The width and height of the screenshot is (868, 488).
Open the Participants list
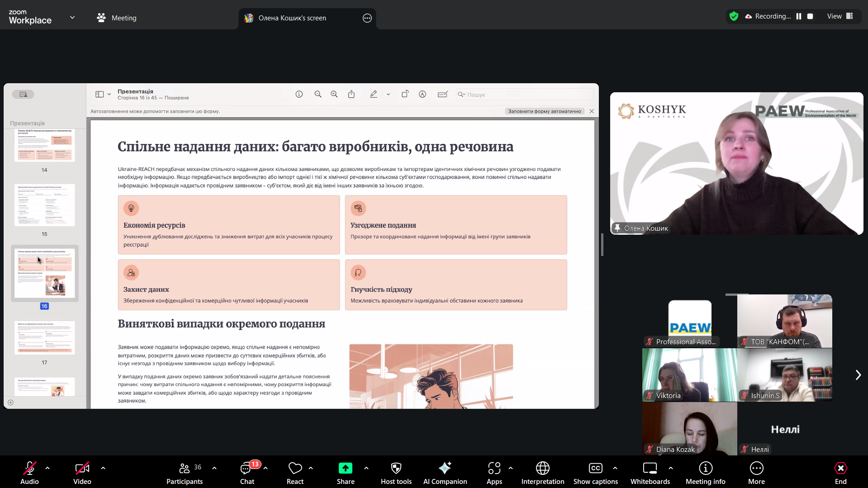[185, 473]
